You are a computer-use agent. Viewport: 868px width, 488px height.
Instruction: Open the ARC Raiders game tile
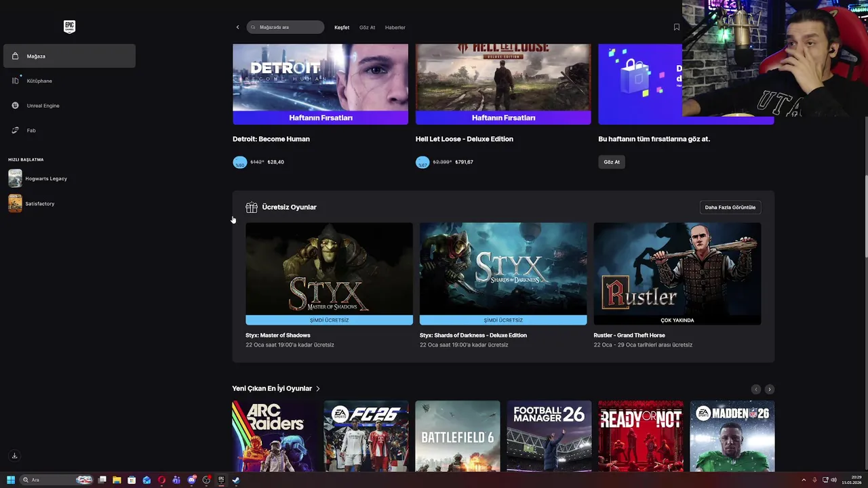275,436
